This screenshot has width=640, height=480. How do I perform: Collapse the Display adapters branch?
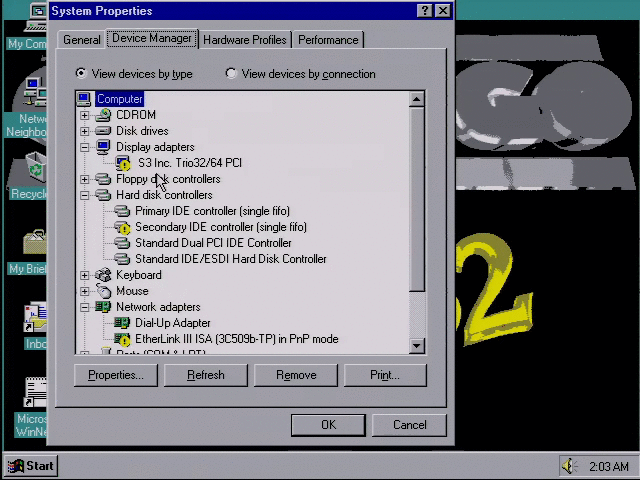(84, 147)
